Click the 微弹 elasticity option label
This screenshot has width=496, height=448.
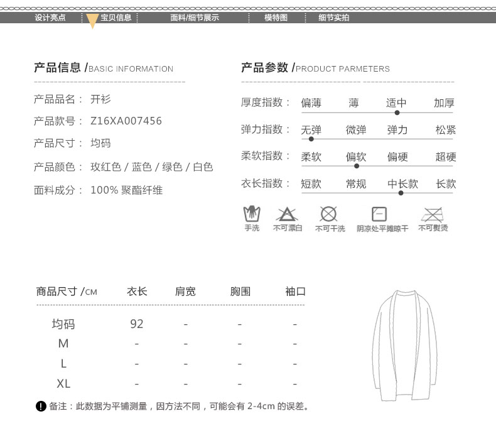click(x=356, y=129)
